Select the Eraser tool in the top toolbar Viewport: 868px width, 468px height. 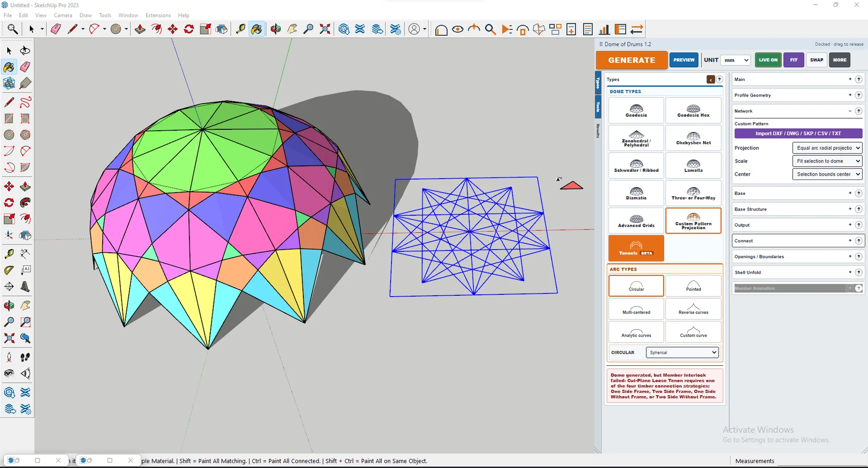point(56,29)
